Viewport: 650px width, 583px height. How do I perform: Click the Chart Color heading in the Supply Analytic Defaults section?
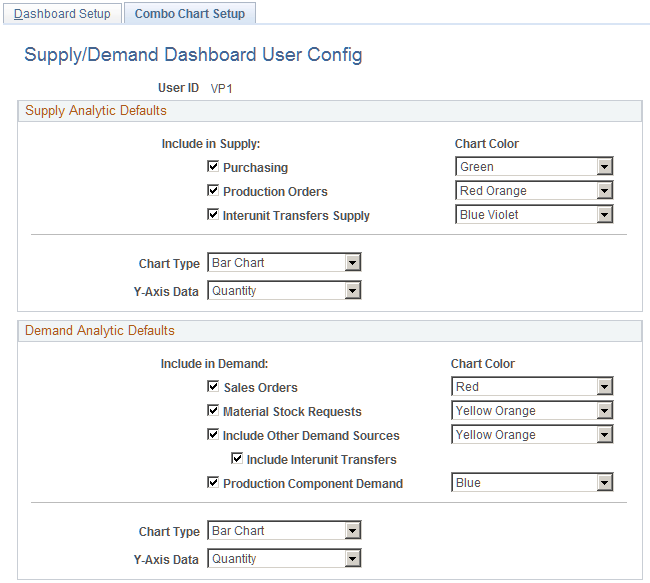(x=487, y=144)
